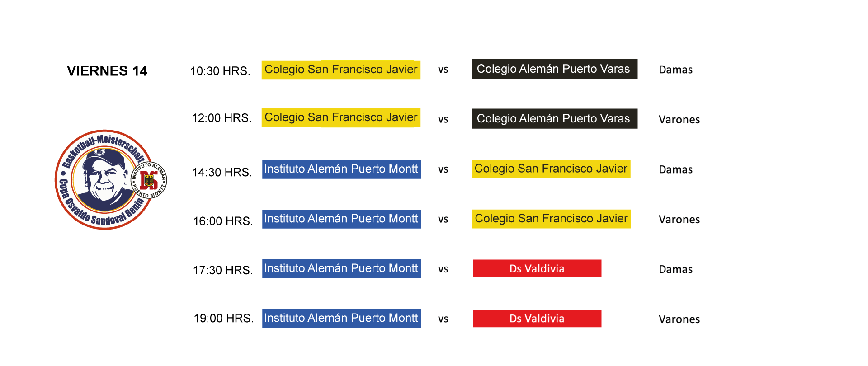Click the 14:30 HRS. time label
The image size is (868, 366).
coord(222,172)
